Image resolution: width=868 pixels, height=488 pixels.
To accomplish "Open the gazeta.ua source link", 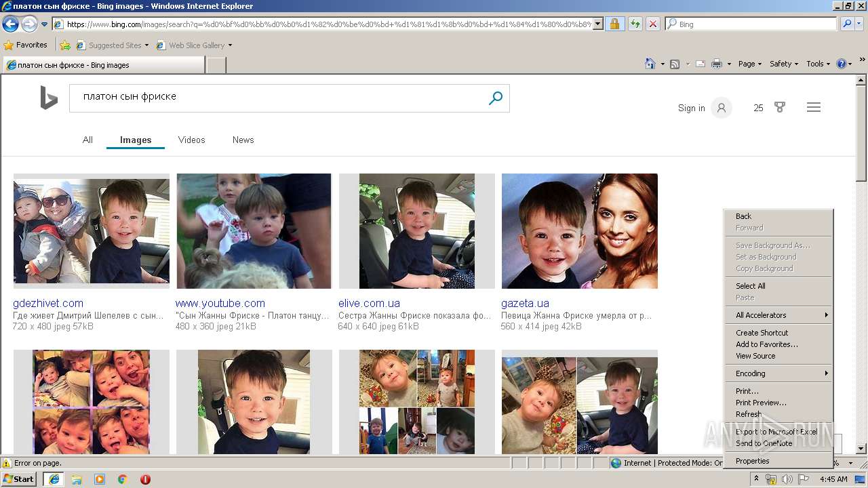I will (525, 303).
